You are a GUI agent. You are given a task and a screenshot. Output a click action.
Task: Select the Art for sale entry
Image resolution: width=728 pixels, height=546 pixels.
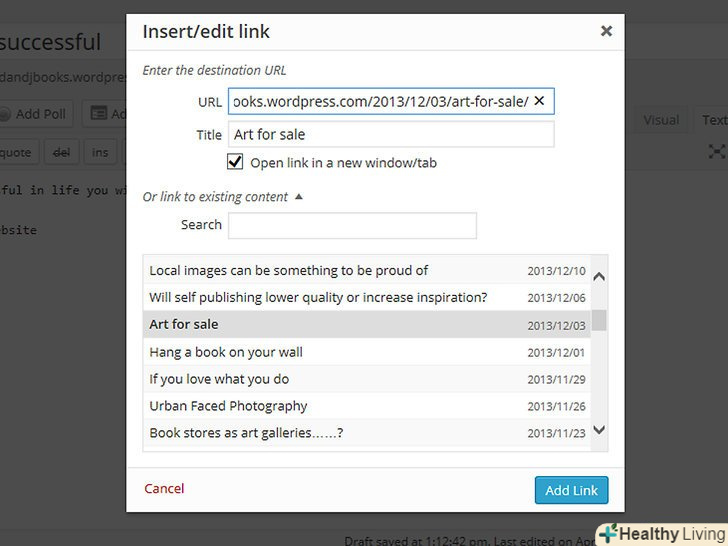point(184,324)
